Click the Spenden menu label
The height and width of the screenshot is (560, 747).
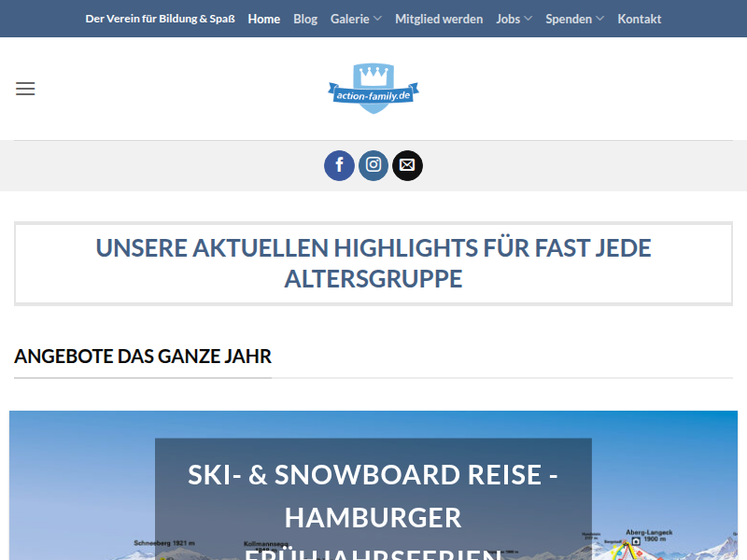[x=568, y=19]
